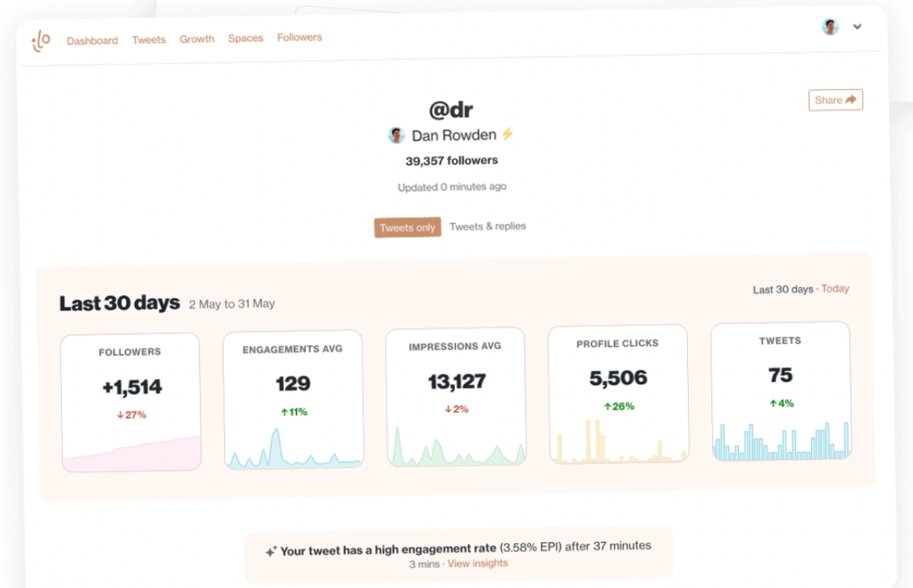Click the Updated 0 minutes ago text

coord(452,187)
